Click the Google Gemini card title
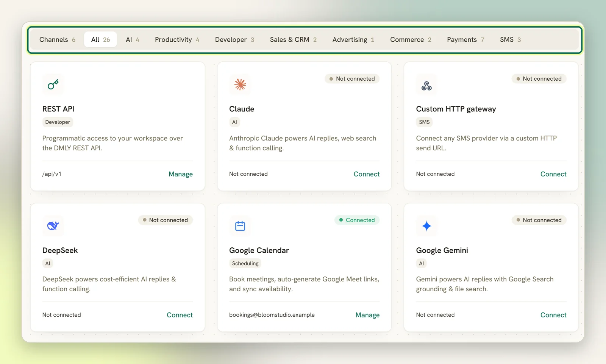The width and height of the screenshot is (606, 364). click(442, 250)
